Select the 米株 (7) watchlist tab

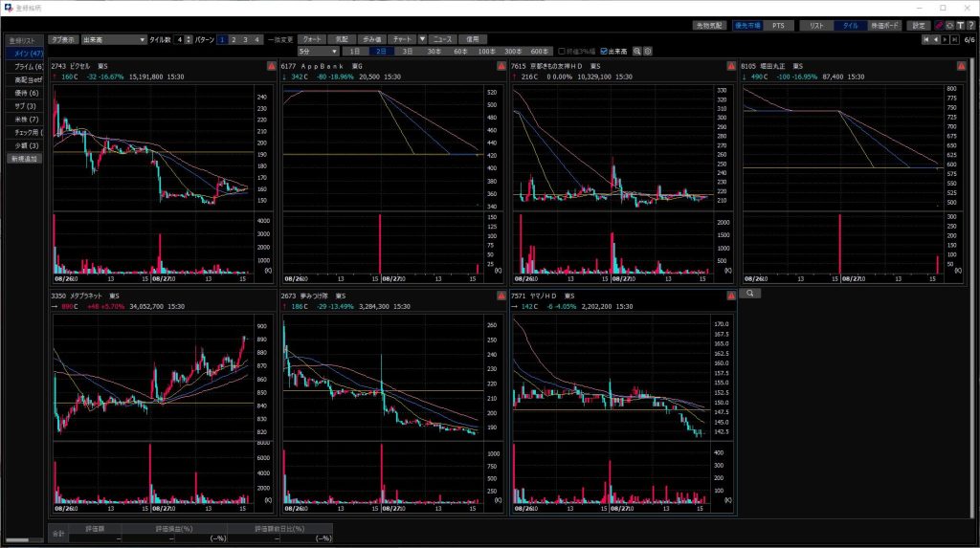click(x=24, y=119)
